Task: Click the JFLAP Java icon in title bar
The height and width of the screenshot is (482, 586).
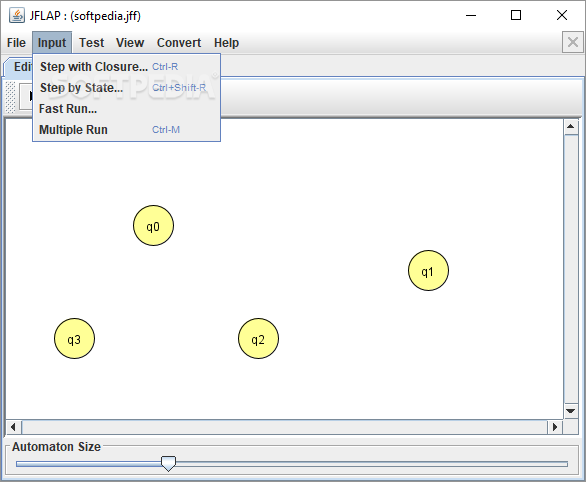Action: [17, 16]
